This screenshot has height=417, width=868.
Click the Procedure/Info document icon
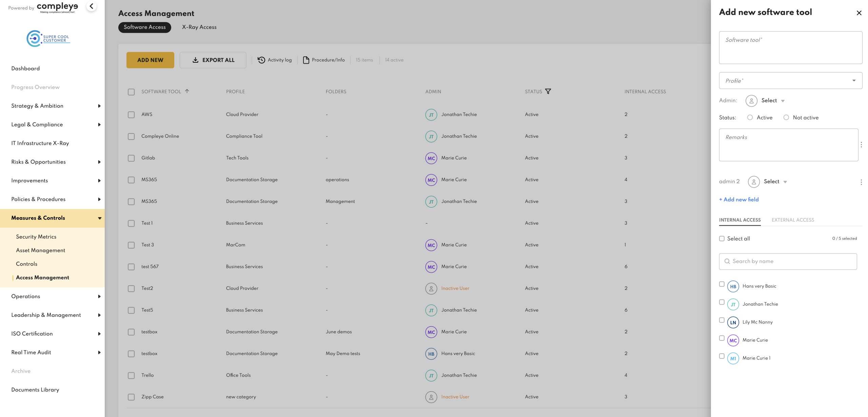coord(306,60)
